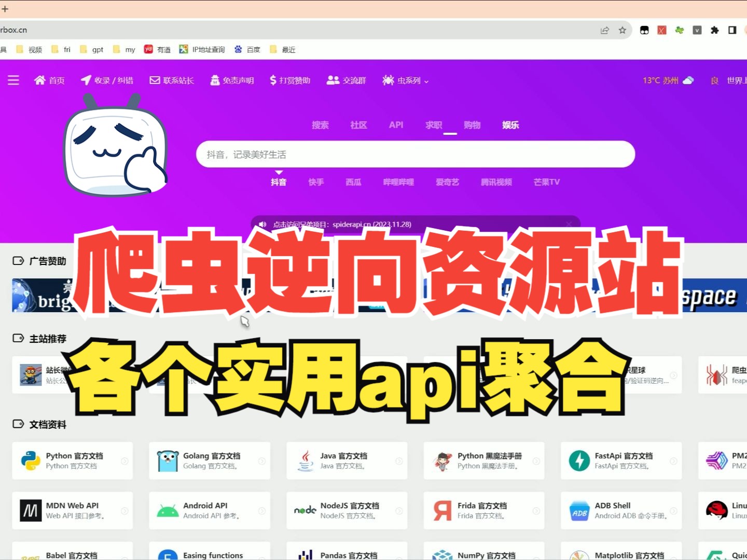Viewport: 747px width, 560px height.
Task: Go to 首页 home page
Action: tap(49, 80)
